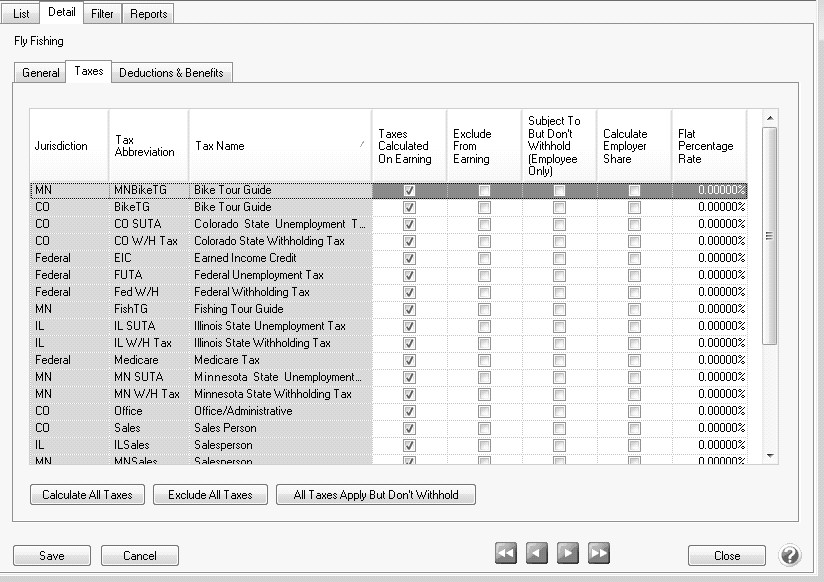Open the General tab
The height and width of the screenshot is (582, 824).
41,73
